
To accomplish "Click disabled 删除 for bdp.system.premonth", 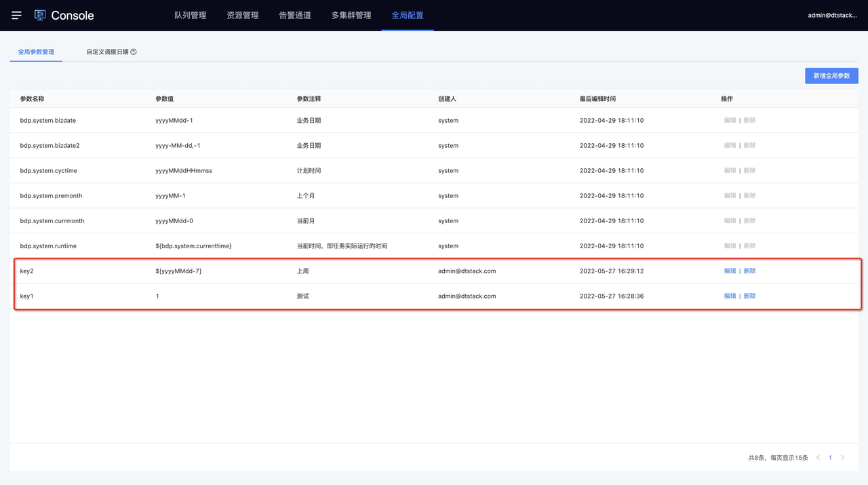I will pyautogui.click(x=749, y=195).
